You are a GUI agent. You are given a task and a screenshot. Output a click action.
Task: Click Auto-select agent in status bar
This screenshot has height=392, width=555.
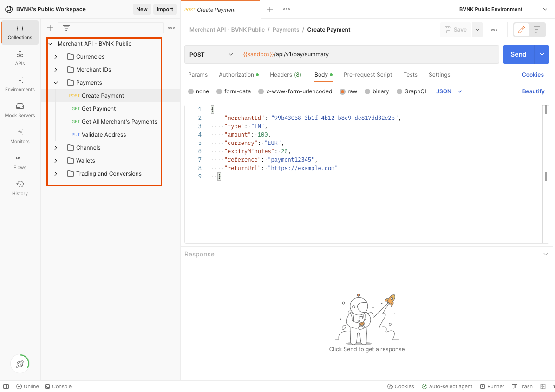pyautogui.click(x=447, y=386)
